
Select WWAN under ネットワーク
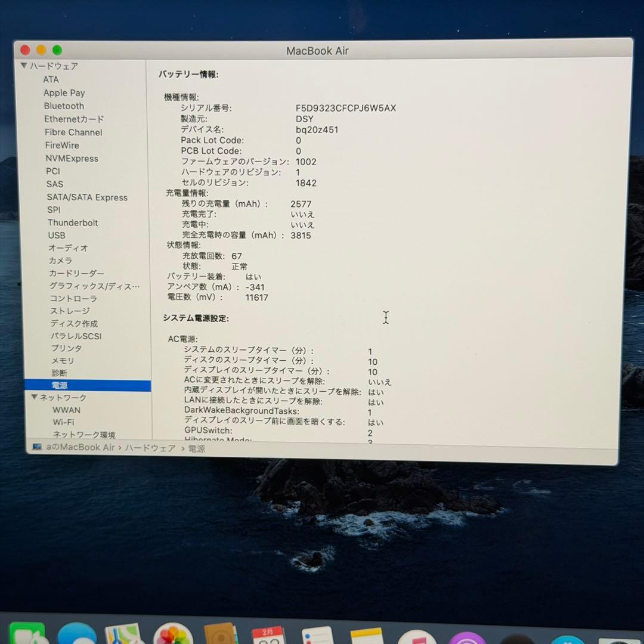pyautogui.click(x=67, y=410)
